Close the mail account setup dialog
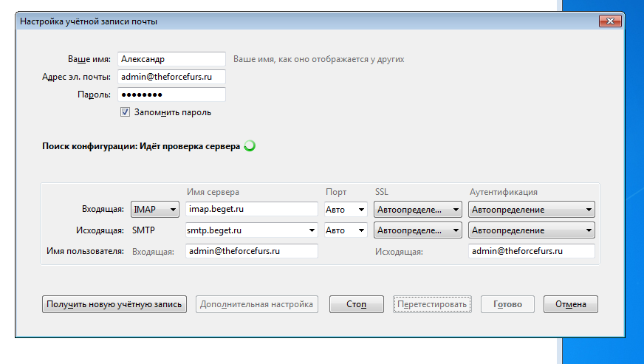 (x=610, y=21)
